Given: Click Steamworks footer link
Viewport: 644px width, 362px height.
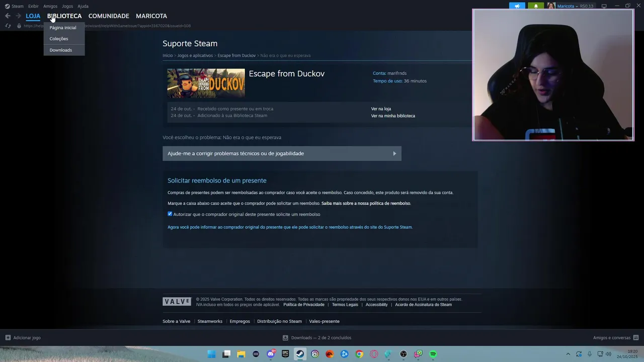Looking at the screenshot, I should point(210,321).
